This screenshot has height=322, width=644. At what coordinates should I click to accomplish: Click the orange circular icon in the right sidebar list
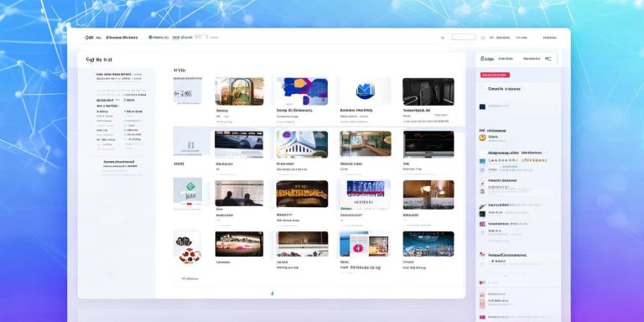coord(483,138)
